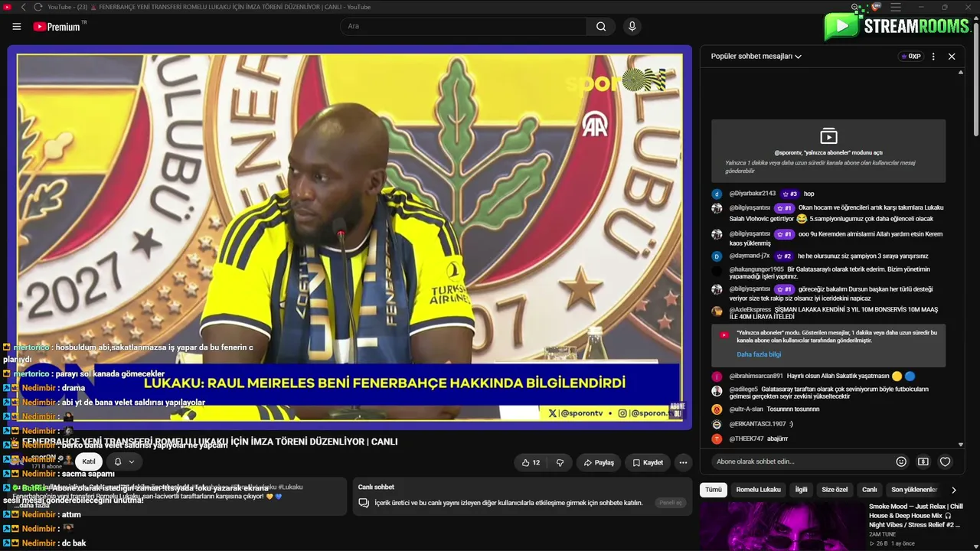The image size is (980, 551).
Task: Click @ERKANTASCI.1907's avatar in chat
Action: click(717, 424)
